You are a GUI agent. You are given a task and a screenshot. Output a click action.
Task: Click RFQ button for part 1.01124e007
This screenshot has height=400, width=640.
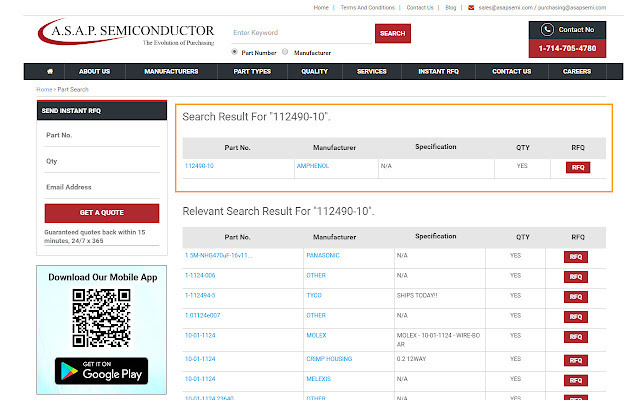tap(576, 317)
